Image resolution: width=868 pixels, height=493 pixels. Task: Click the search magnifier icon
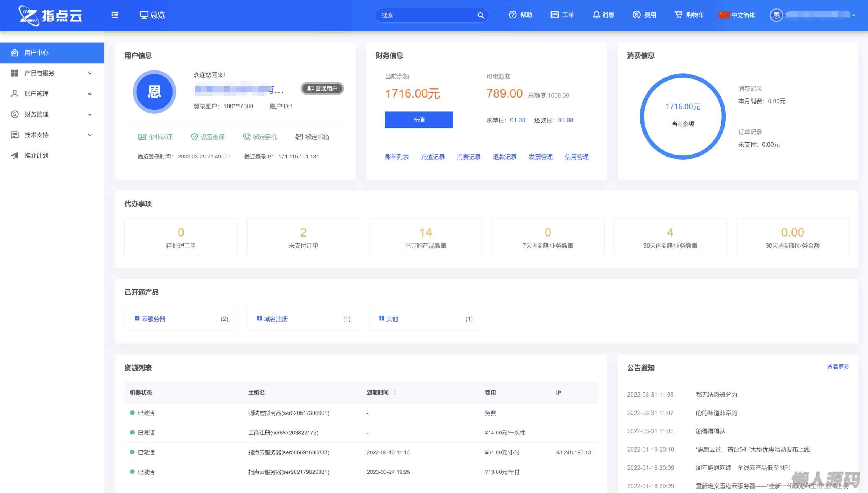480,15
